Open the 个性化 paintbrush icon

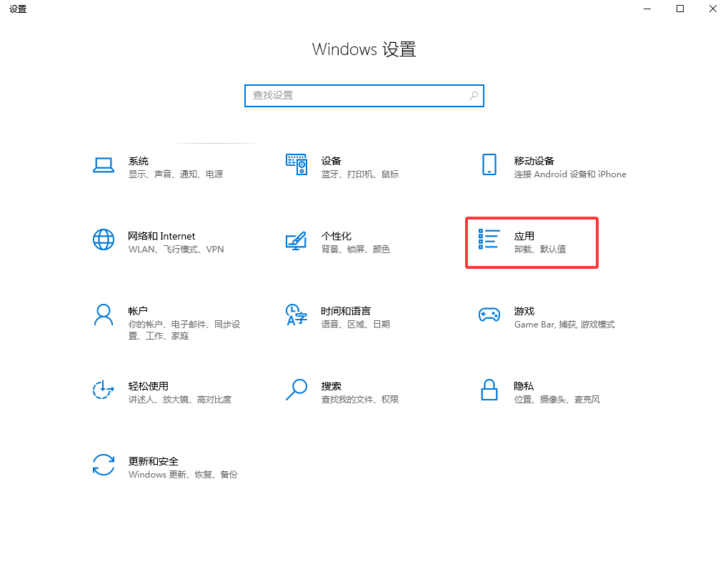coord(296,241)
